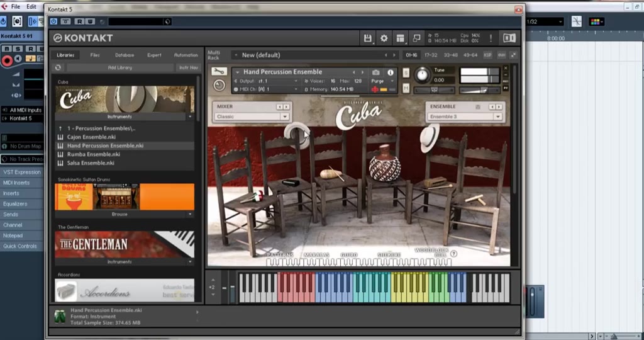Image resolution: width=644 pixels, height=340 pixels.
Task: Open workspace management panel icon
Action: [401, 38]
